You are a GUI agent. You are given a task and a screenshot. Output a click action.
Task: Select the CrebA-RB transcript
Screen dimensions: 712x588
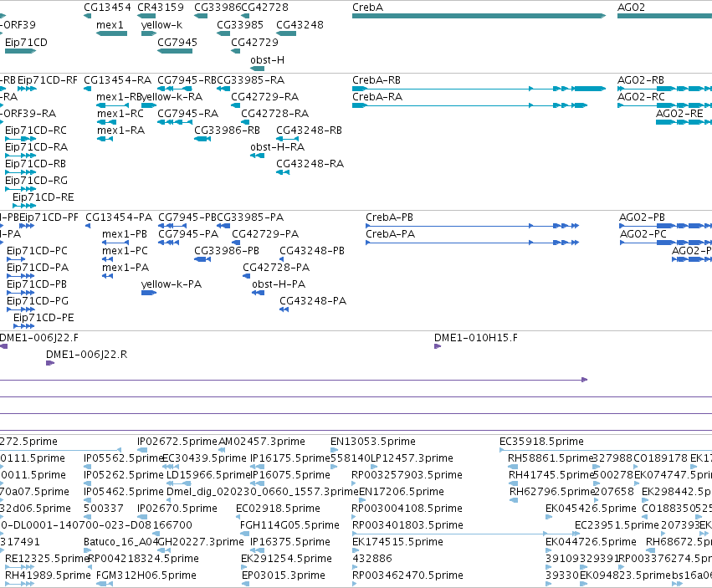[x=479, y=89]
